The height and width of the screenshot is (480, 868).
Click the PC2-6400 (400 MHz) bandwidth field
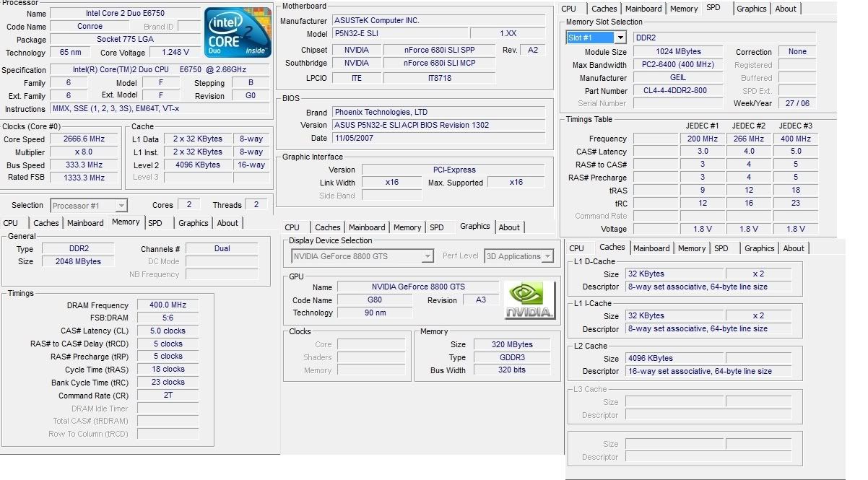pyautogui.click(x=678, y=65)
